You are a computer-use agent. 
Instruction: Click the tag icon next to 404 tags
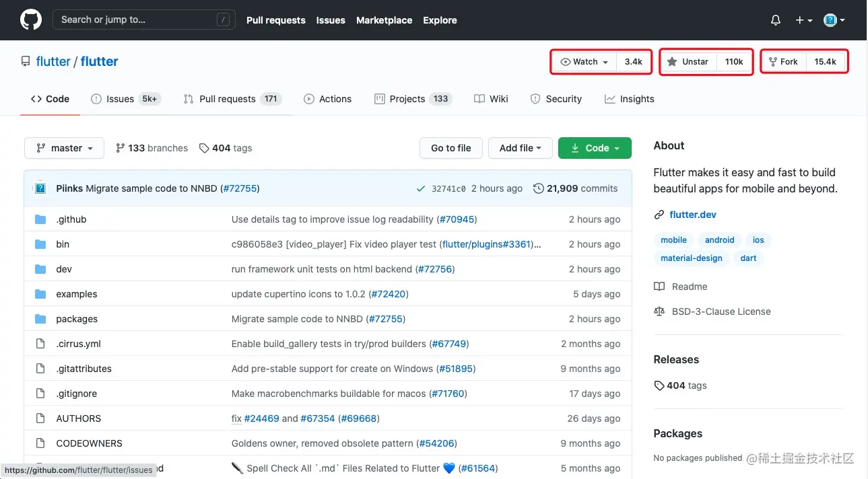204,148
